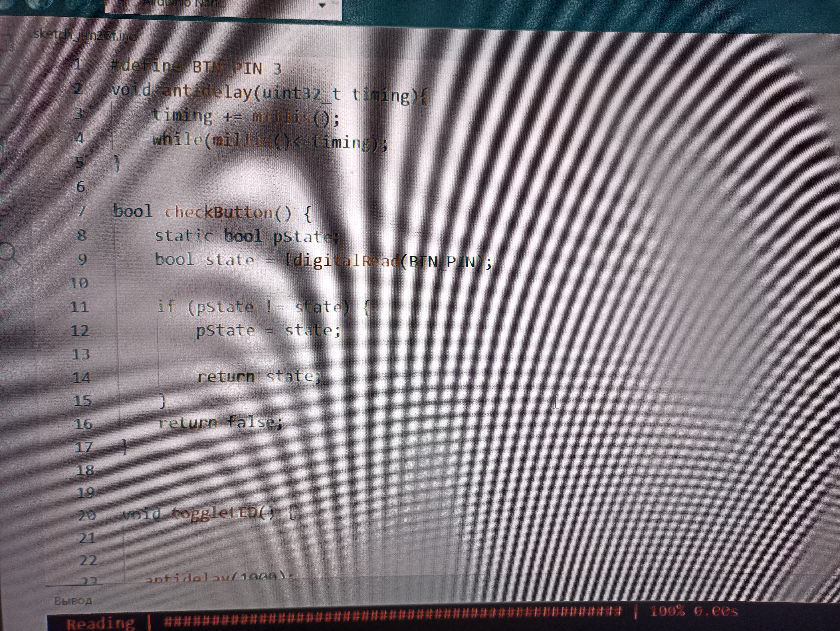Click the closing brace on line 5
Screen dimensions: 840x631
(118, 164)
